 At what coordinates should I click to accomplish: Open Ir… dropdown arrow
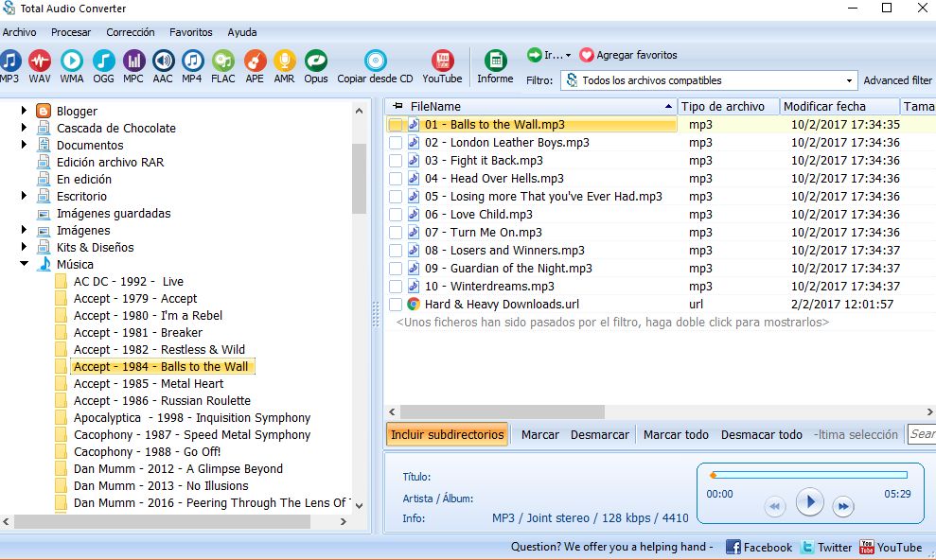point(568,56)
